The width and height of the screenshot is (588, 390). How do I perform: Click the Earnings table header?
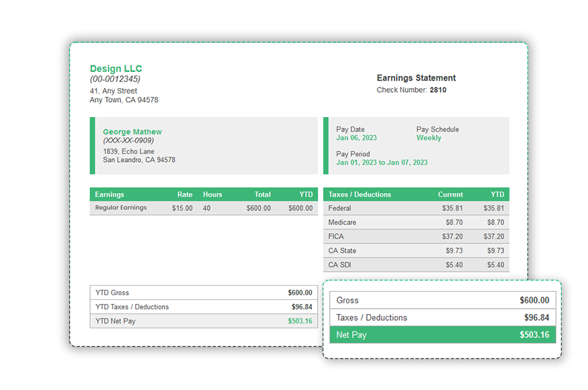(x=202, y=194)
